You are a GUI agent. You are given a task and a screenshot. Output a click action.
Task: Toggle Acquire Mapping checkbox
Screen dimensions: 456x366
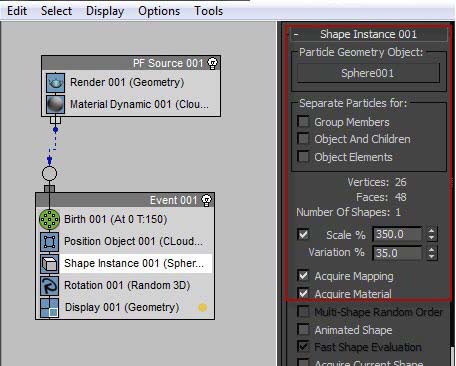[303, 275]
